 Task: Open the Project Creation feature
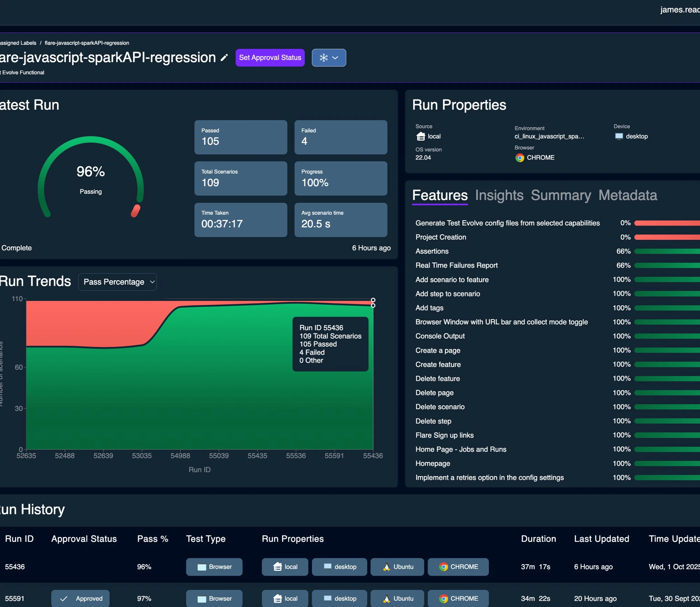click(440, 237)
